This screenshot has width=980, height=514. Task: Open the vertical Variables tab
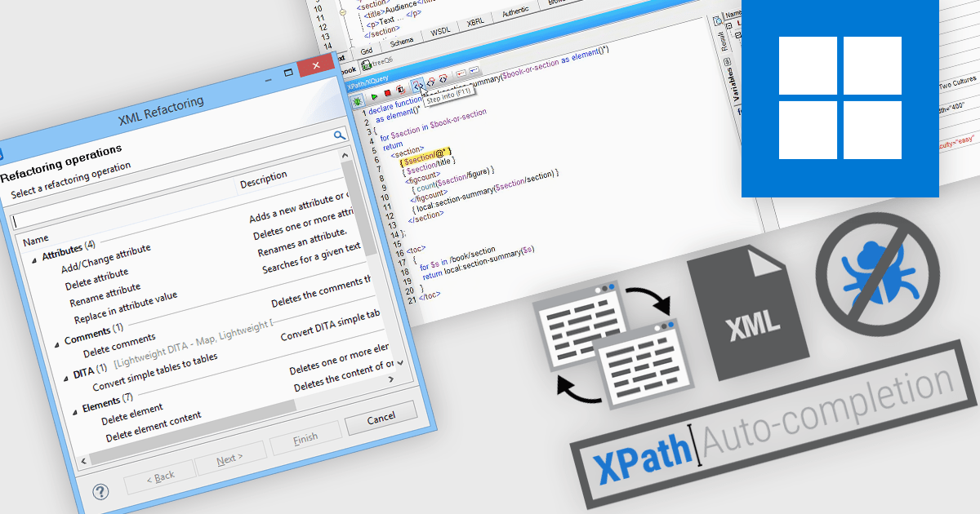coord(733,85)
